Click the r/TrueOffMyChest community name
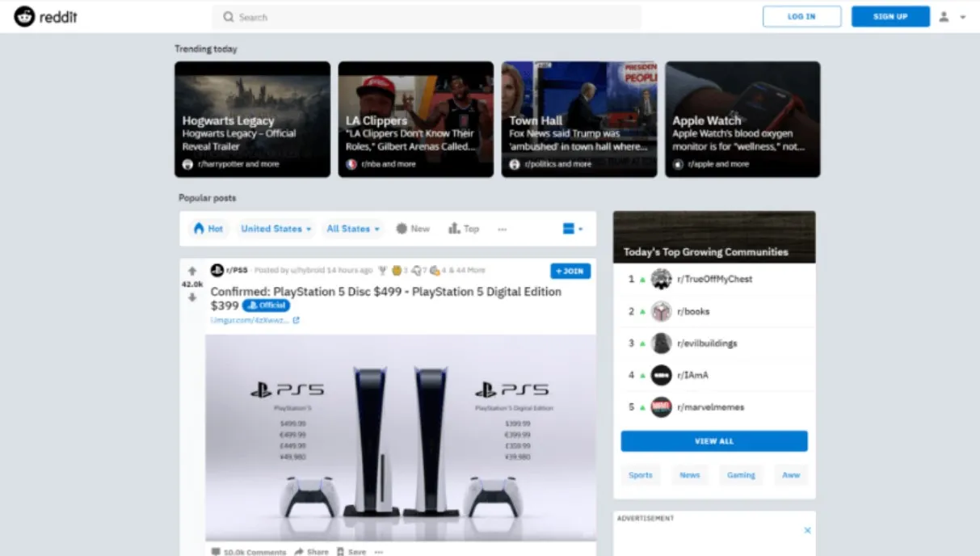The height and width of the screenshot is (556, 980). tap(715, 279)
